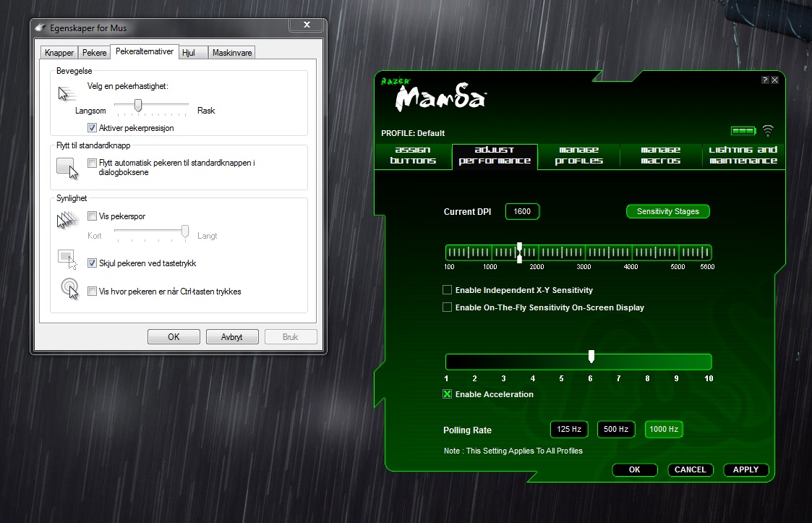Click the PROFILE: Default label
This screenshot has height=523, width=812.
pos(413,133)
